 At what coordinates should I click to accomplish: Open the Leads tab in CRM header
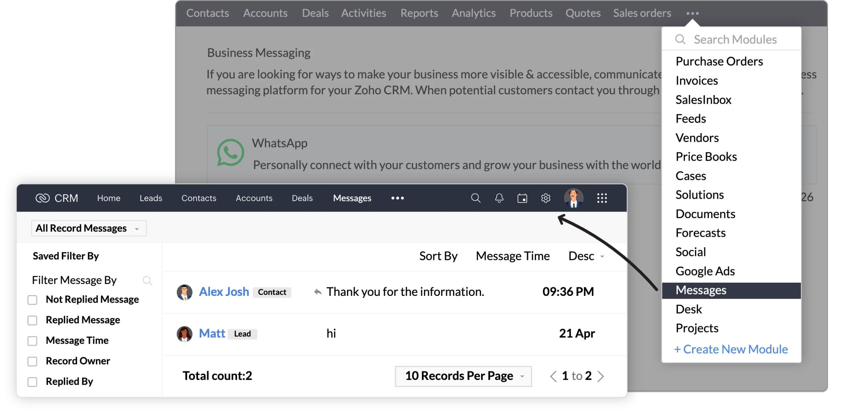coord(151,198)
